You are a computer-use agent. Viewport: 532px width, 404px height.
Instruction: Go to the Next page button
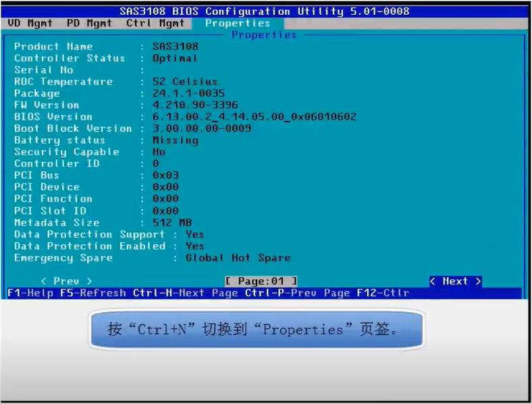[x=455, y=281]
